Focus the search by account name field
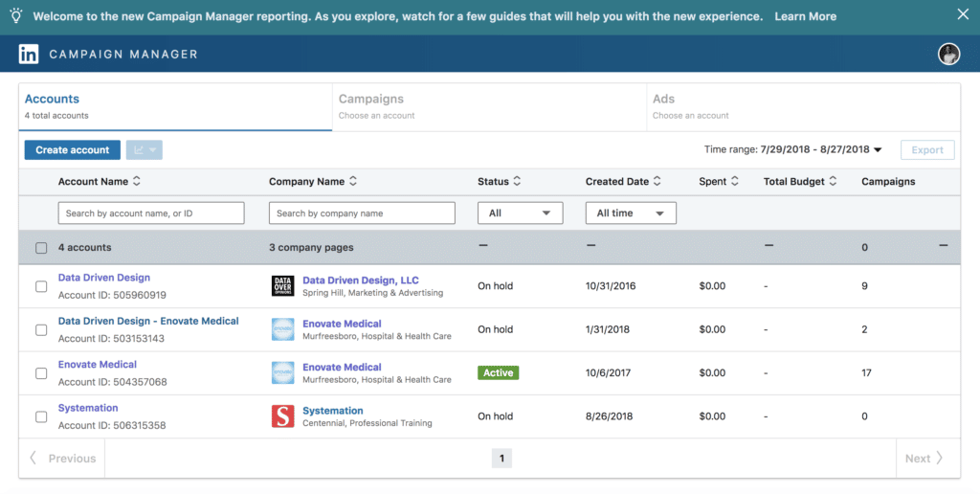 (x=151, y=213)
